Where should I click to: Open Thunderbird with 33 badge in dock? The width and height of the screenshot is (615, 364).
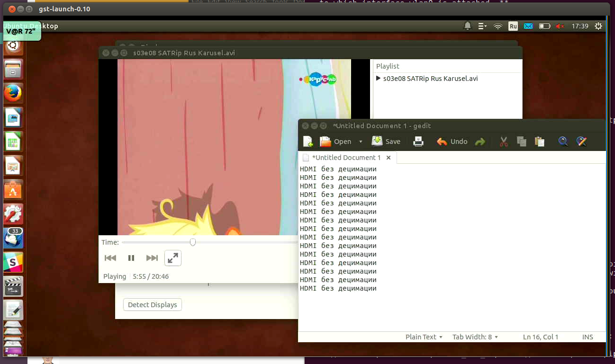[x=13, y=238]
